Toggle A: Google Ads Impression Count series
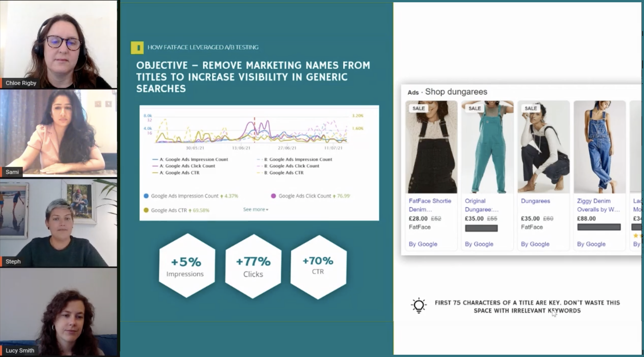644x357 pixels. [x=193, y=159]
